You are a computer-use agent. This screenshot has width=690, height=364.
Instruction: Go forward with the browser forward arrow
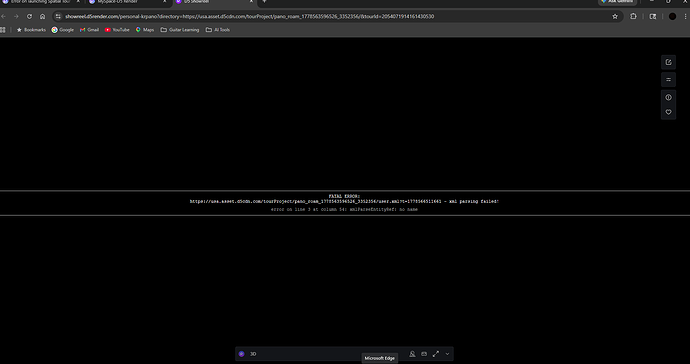(x=16, y=16)
